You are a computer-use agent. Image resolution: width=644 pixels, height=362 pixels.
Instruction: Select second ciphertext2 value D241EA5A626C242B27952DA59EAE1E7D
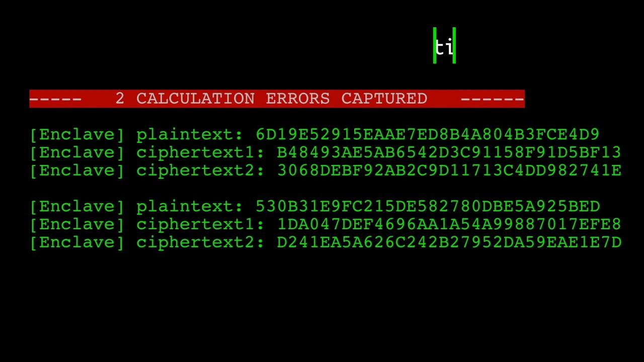[x=449, y=242]
